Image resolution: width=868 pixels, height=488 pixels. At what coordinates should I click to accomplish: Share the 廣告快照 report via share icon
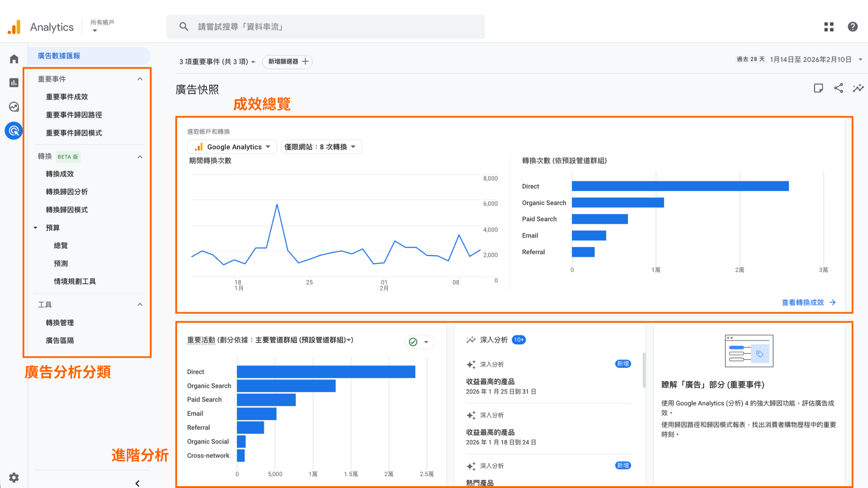[x=839, y=88]
